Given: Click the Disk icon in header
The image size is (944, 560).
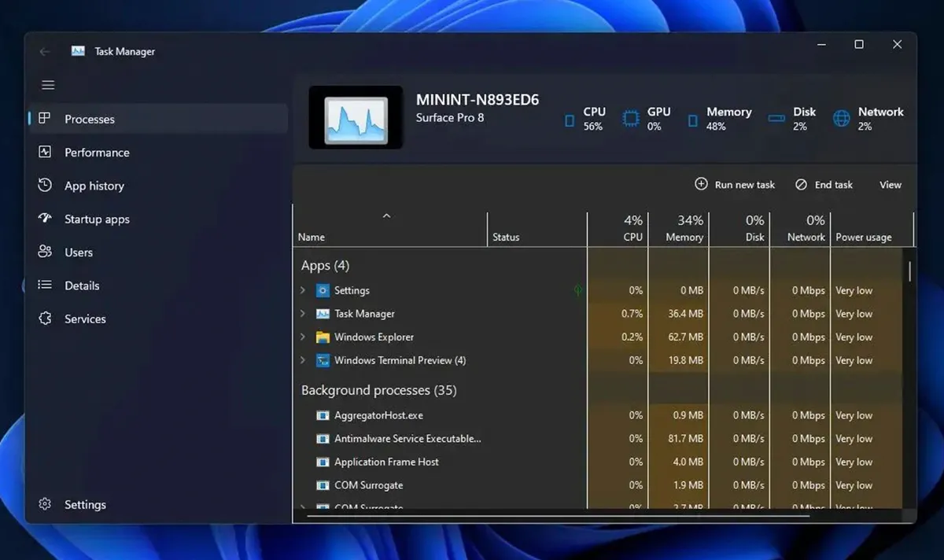Looking at the screenshot, I should 777,119.
